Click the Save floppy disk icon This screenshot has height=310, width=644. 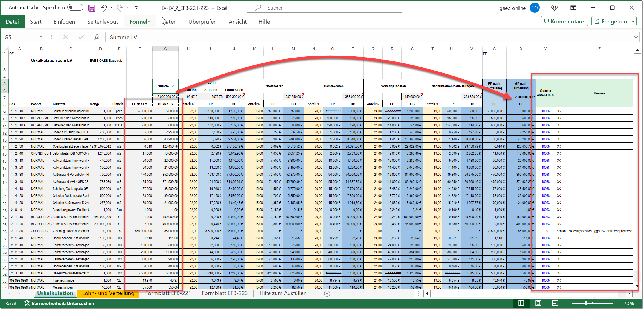point(92,8)
